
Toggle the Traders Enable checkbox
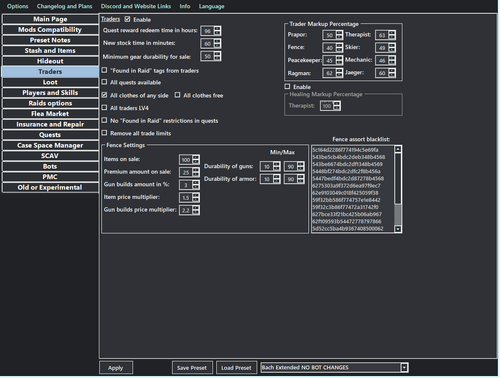pos(127,19)
